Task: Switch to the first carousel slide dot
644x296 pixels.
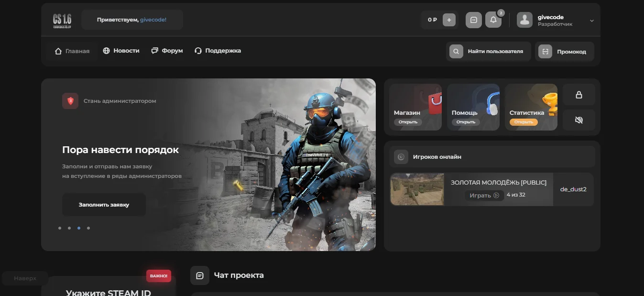Action: (x=60, y=228)
